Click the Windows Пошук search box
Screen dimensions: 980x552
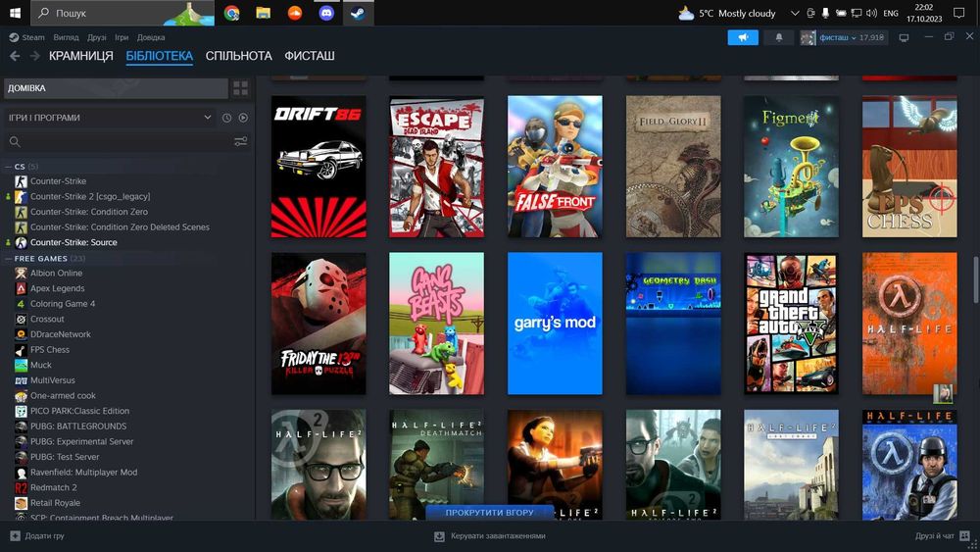coord(122,13)
